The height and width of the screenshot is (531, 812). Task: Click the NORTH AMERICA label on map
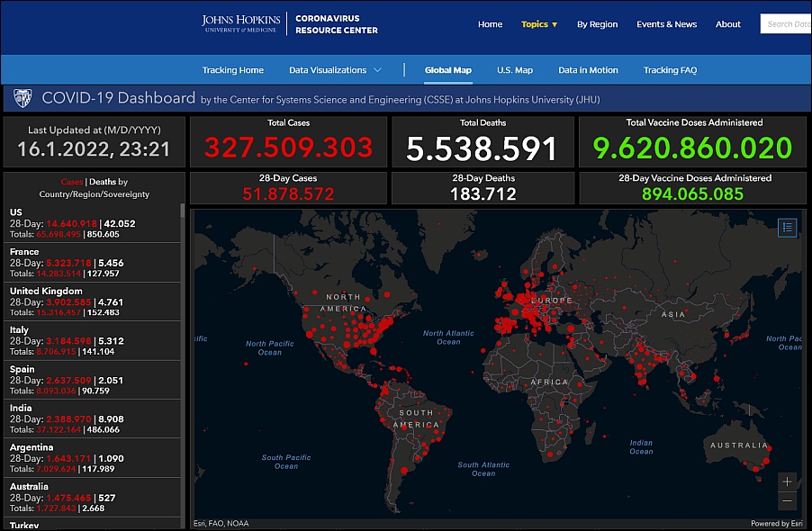coord(343,302)
